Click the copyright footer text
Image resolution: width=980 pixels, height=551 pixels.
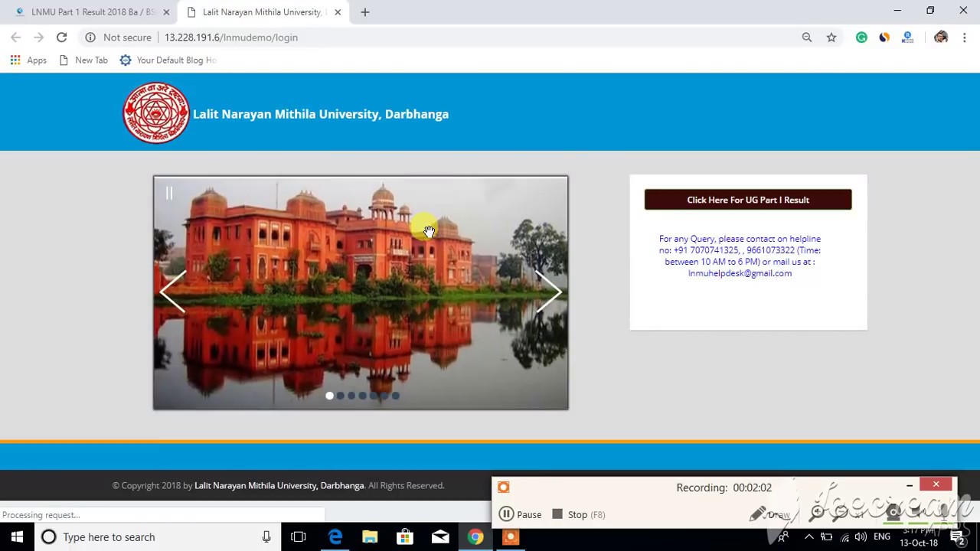279,485
